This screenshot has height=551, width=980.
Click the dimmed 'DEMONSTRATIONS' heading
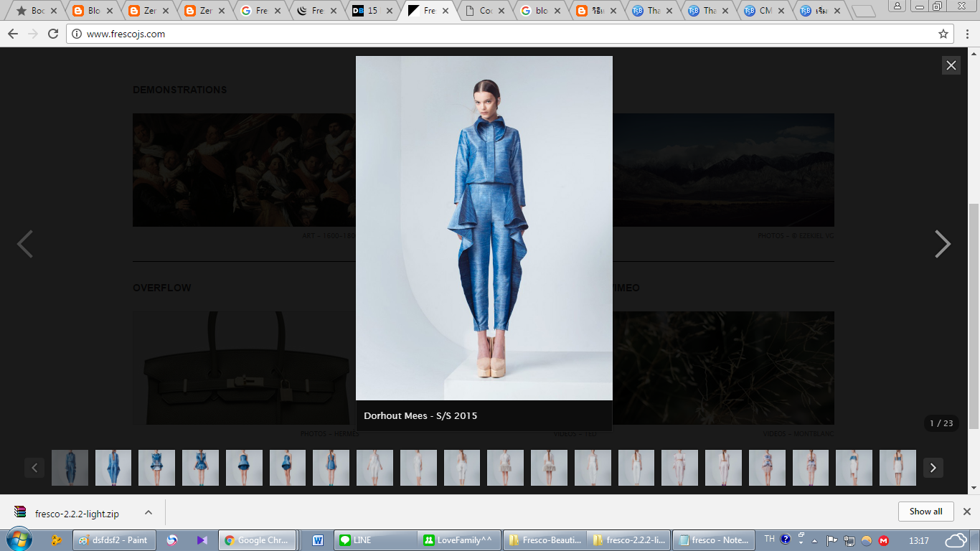[179, 90]
